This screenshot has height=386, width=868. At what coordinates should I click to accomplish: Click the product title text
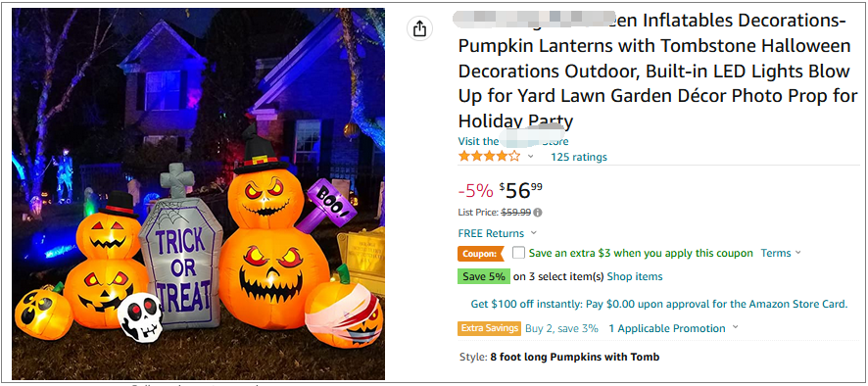(657, 71)
